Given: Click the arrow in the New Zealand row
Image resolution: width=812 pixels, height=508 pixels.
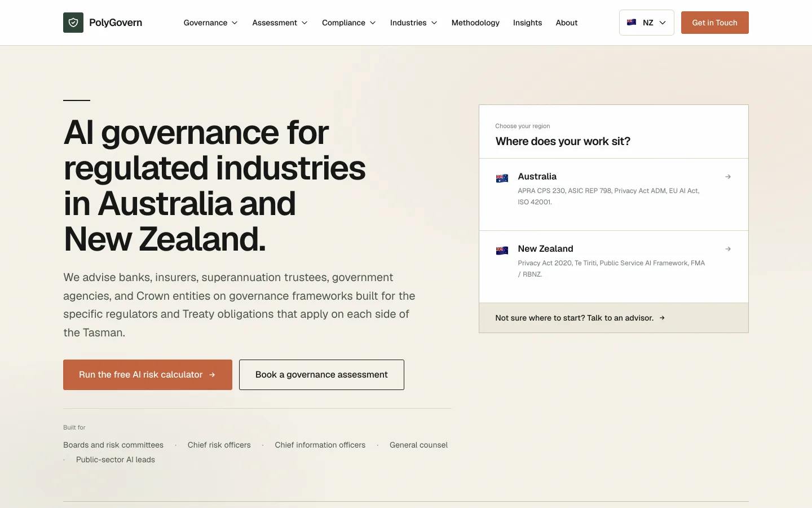Looking at the screenshot, I should [x=728, y=249].
